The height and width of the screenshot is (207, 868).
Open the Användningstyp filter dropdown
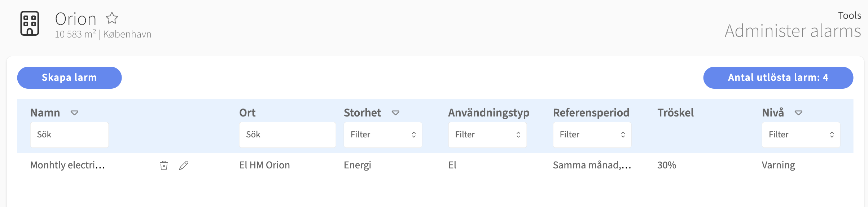click(487, 135)
